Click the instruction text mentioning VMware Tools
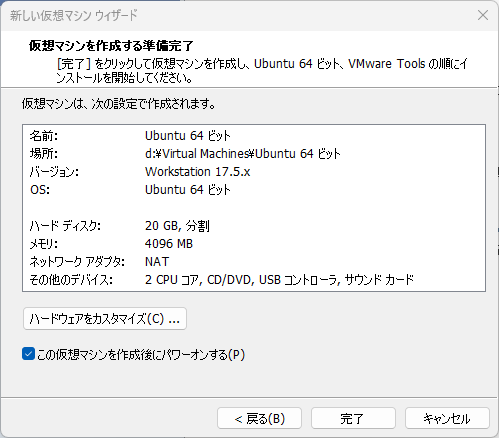Image resolution: width=499 pixels, height=438 pixels. tap(262, 70)
